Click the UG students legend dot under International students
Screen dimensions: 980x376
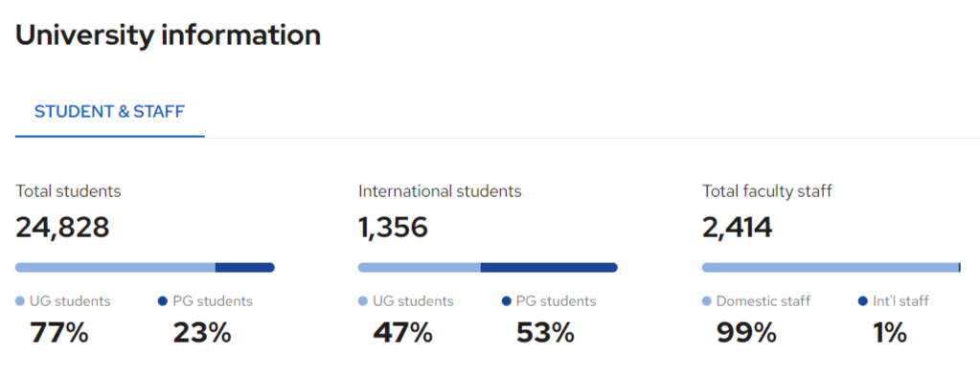tap(363, 301)
